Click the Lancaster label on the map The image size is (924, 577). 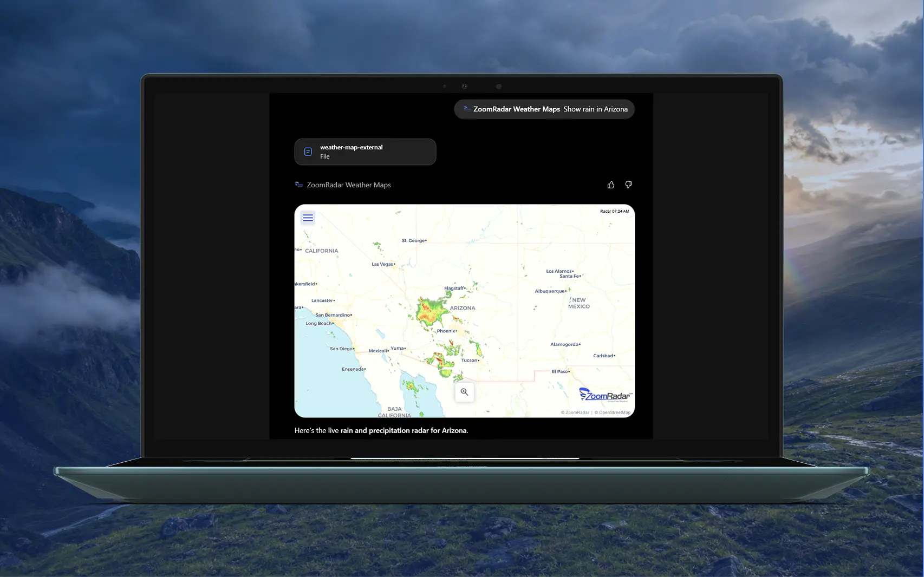pyautogui.click(x=322, y=300)
